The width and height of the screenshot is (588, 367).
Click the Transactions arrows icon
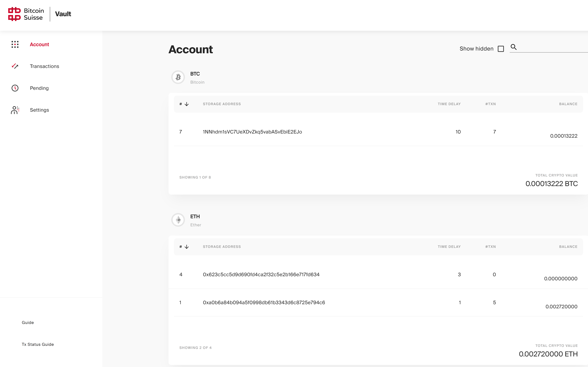click(15, 66)
